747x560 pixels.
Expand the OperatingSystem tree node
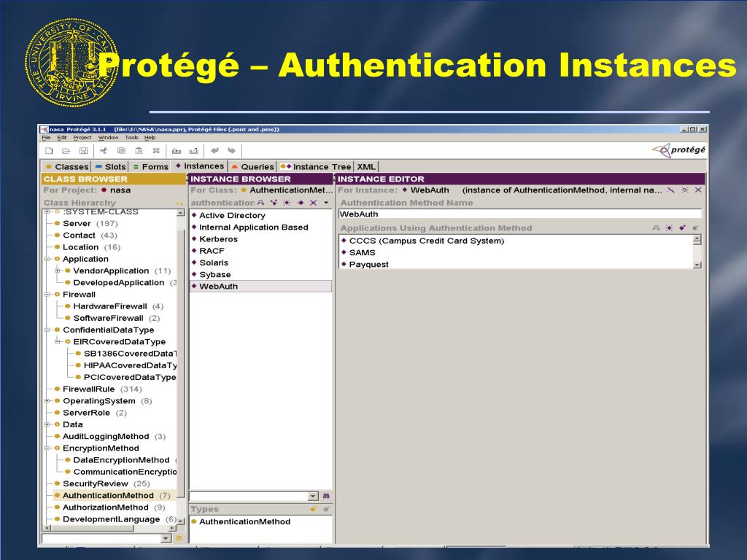47,401
